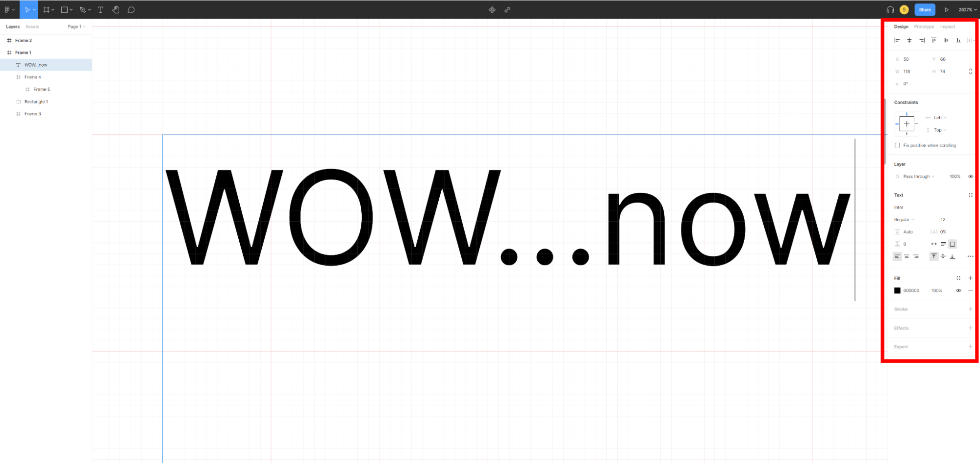
Task: Set text align center
Action: tap(906, 257)
